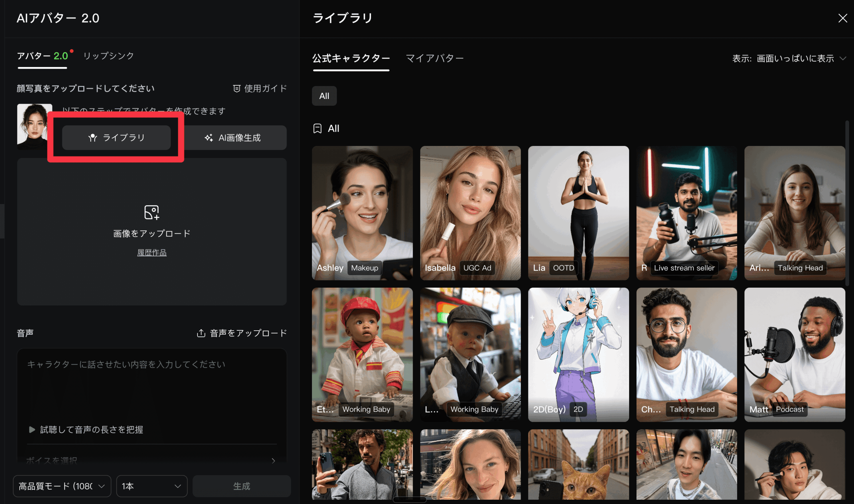This screenshot has height=504, width=854.
Task: Open the usage guide icon
Action: coord(237,89)
